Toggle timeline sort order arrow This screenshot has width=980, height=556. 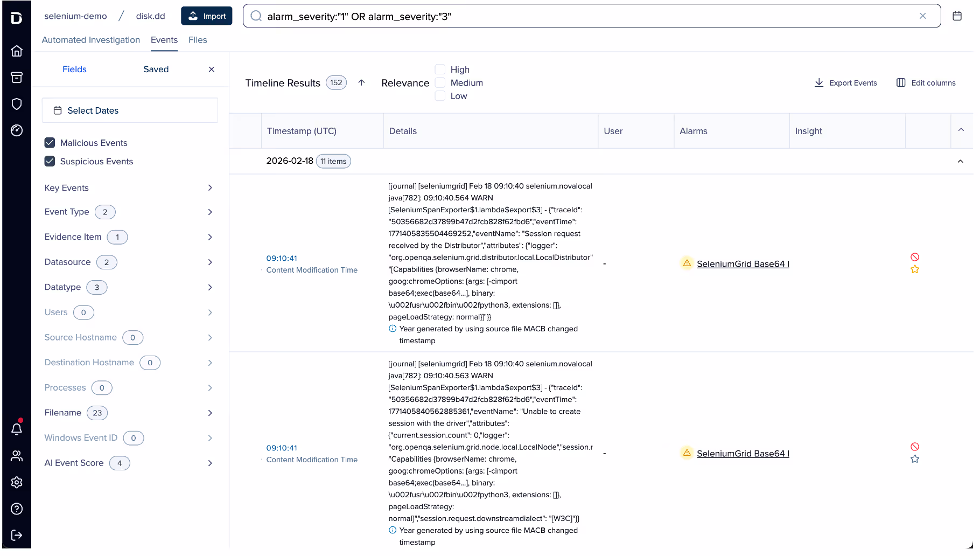pos(361,82)
